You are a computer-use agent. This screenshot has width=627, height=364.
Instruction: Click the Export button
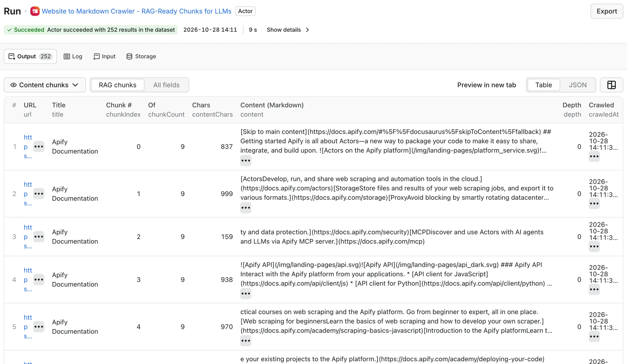(x=606, y=11)
